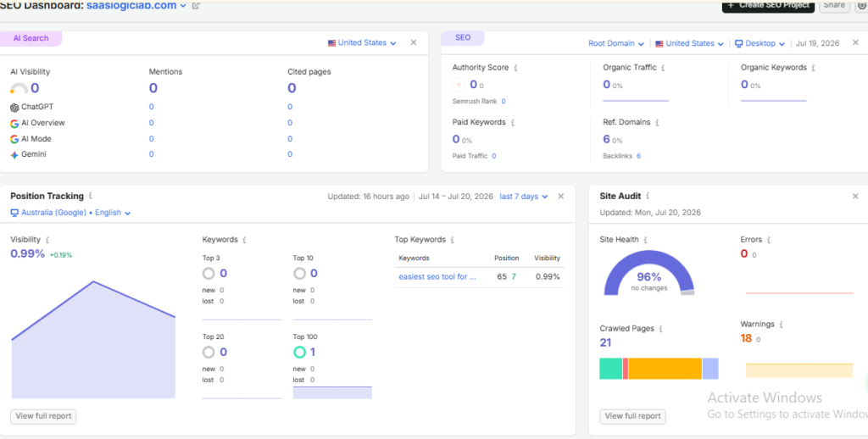Open the last 7 days range dropdown

coord(524,197)
